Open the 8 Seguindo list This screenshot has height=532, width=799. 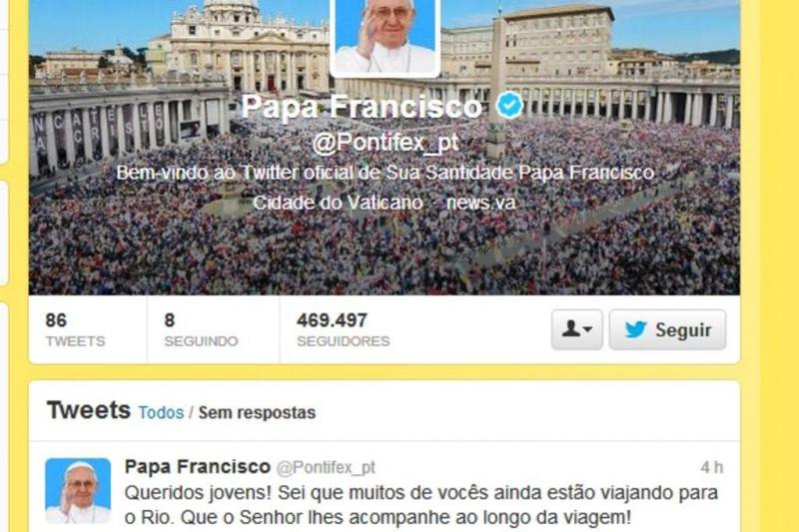click(x=201, y=330)
